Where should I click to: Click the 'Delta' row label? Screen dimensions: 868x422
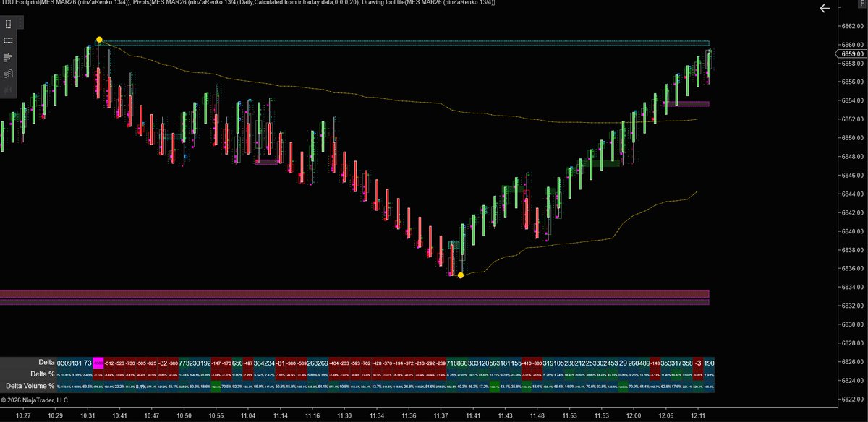46,362
